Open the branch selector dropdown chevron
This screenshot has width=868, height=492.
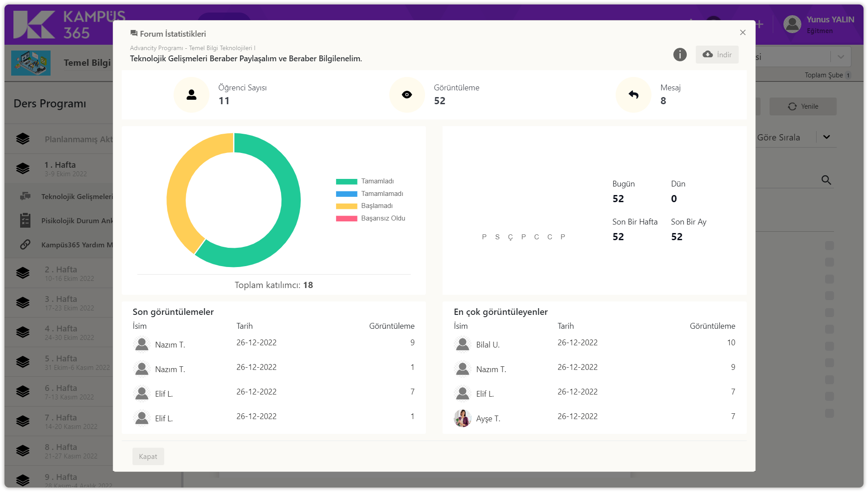coord(841,57)
